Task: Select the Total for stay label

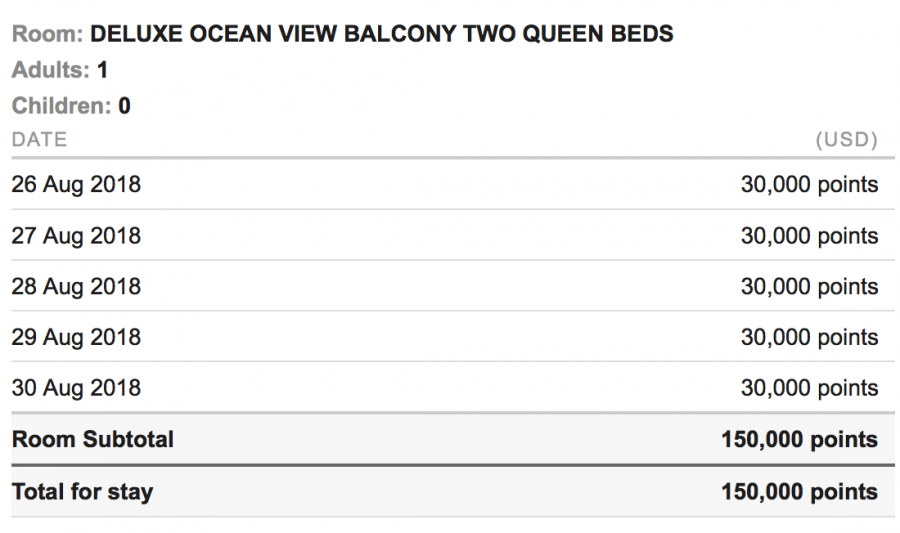Action: point(82,492)
